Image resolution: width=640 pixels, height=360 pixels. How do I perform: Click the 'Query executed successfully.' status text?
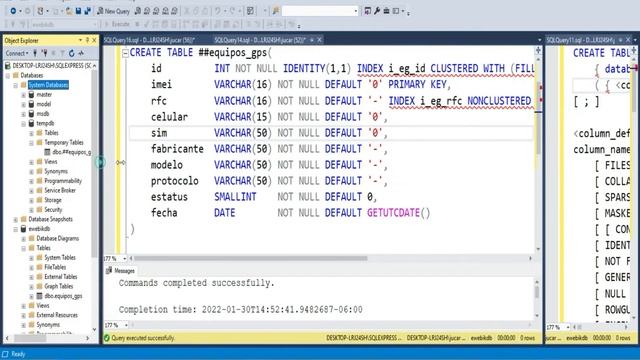(143, 338)
